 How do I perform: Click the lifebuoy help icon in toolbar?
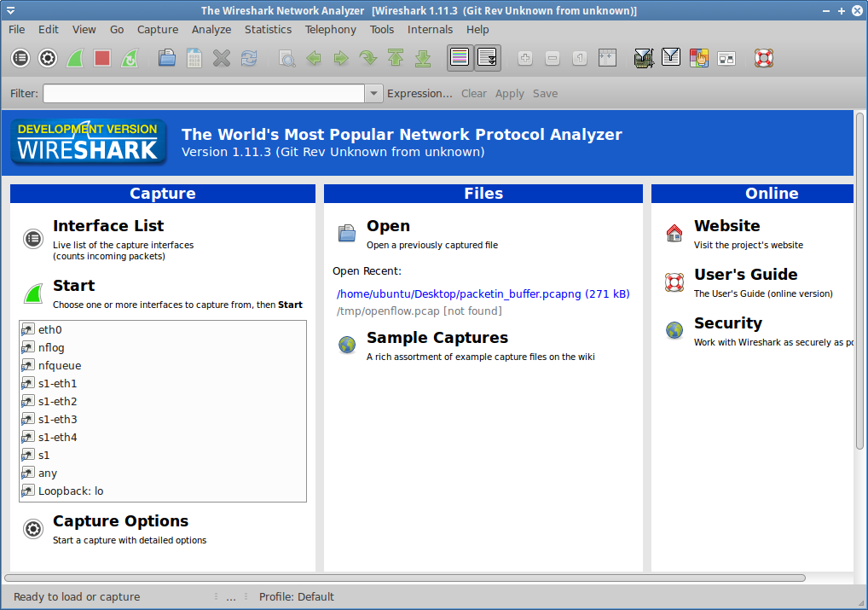(x=763, y=58)
